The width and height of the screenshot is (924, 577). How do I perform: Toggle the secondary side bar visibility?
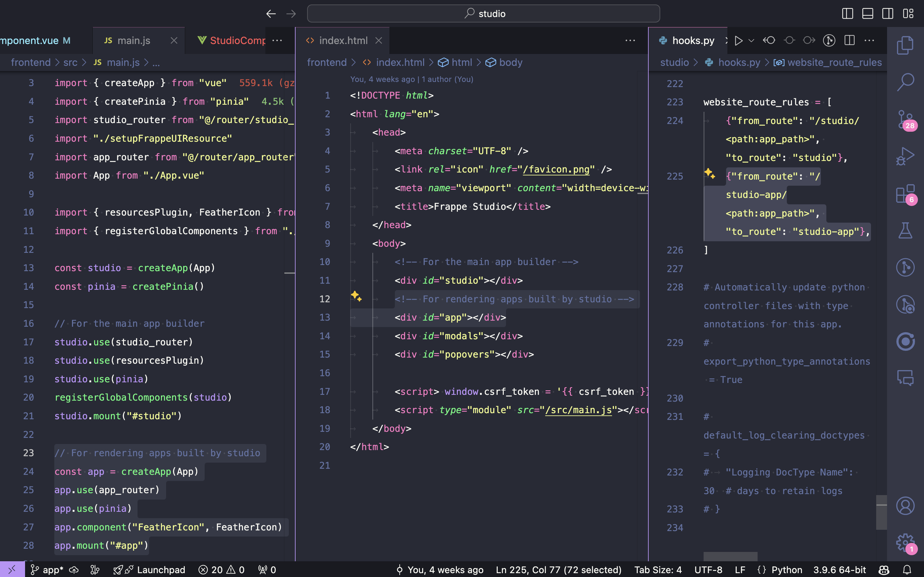(888, 14)
